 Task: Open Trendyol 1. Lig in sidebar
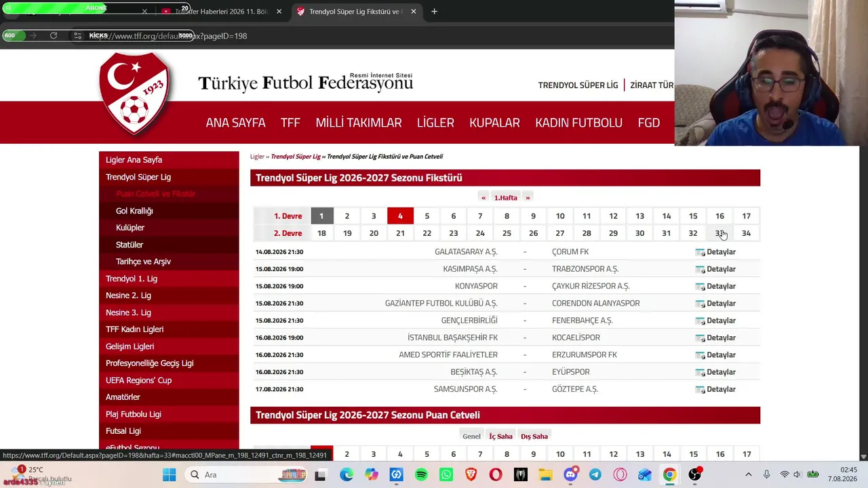[169, 279]
